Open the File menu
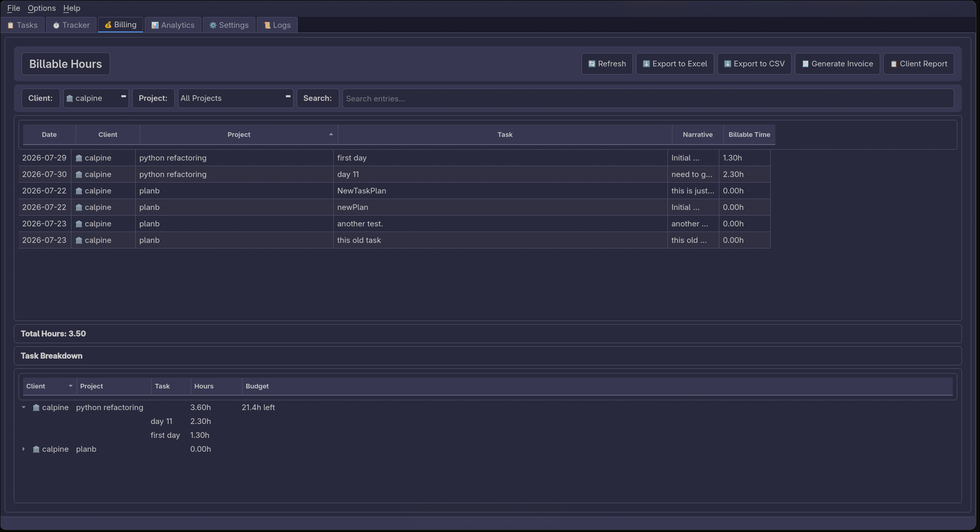 pos(13,8)
